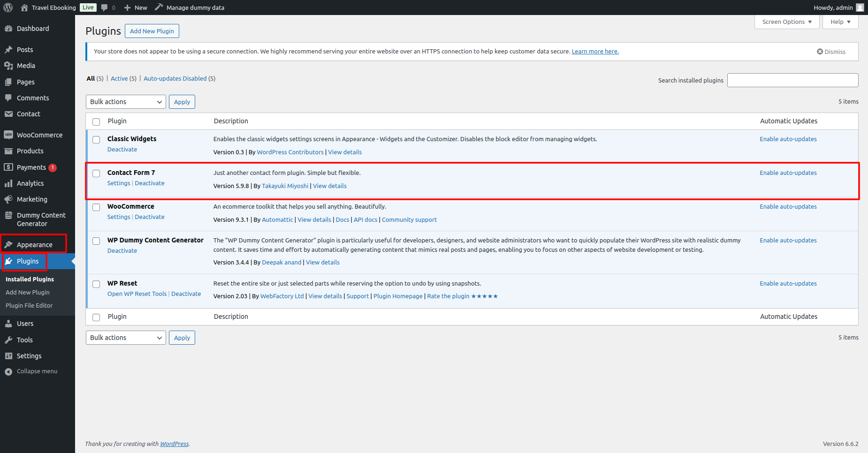The width and height of the screenshot is (868, 453).
Task: Open the comments bubble icon in admin bar
Action: [x=104, y=8]
